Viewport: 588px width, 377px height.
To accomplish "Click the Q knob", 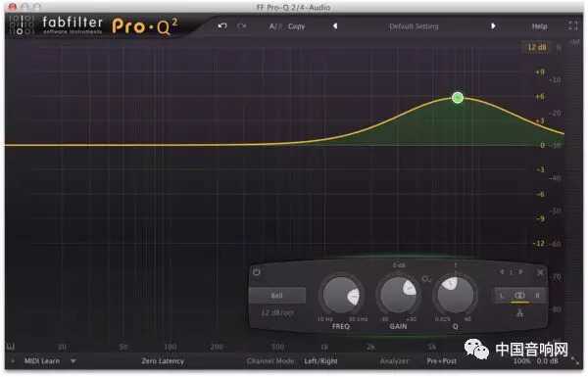I will pyautogui.click(x=455, y=296).
